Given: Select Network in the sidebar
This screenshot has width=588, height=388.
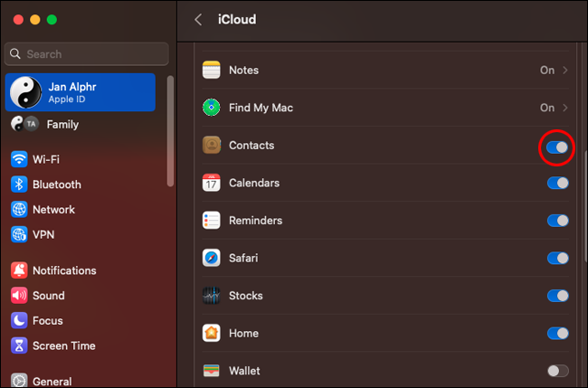Looking at the screenshot, I should point(81,210).
